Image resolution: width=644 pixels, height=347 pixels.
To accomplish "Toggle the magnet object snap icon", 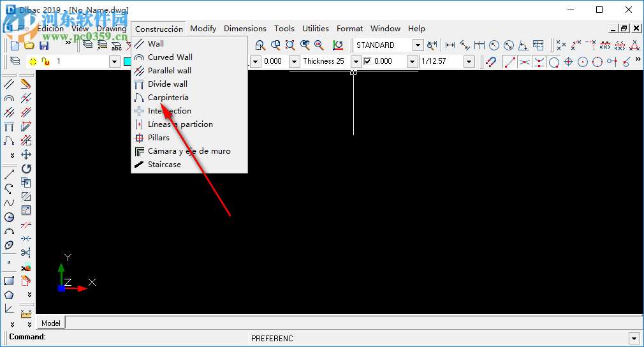I will 491,62.
